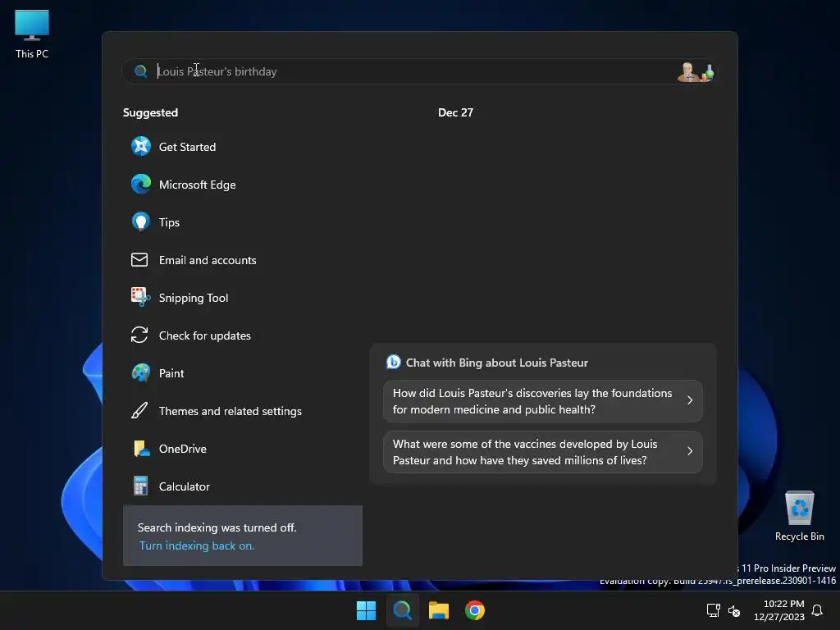Click the muted volume icon in the system tray
Screen dimensions: 840x630
(734, 610)
